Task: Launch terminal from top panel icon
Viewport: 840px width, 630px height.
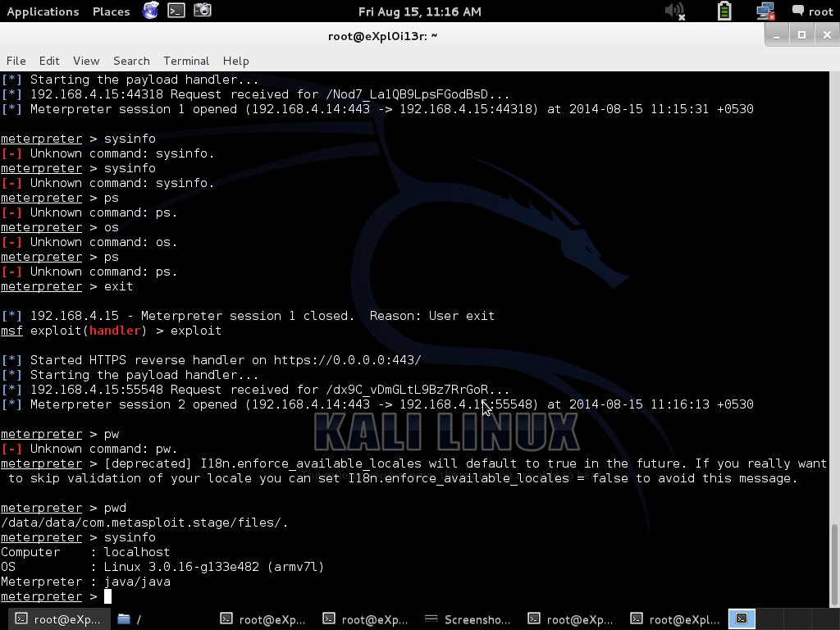Action: click(x=176, y=10)
